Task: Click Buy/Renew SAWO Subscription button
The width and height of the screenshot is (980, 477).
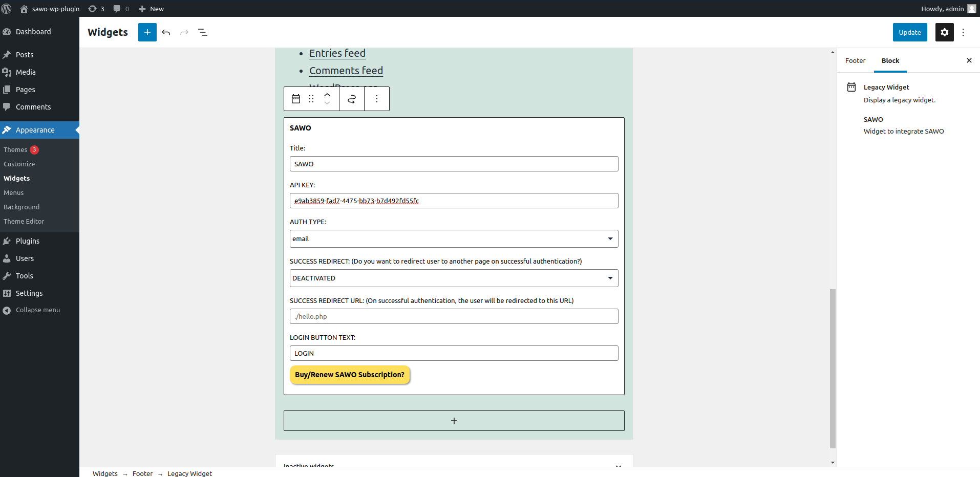Action: coord(350,375)
